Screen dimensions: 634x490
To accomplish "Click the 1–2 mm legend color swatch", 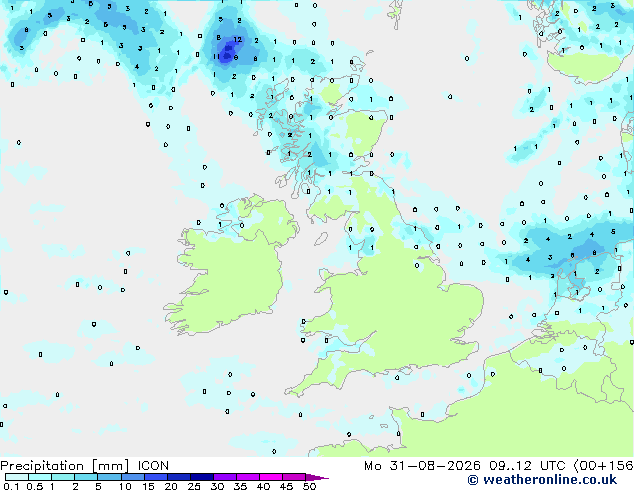I will pyautogui.click(x=63, y=477).
